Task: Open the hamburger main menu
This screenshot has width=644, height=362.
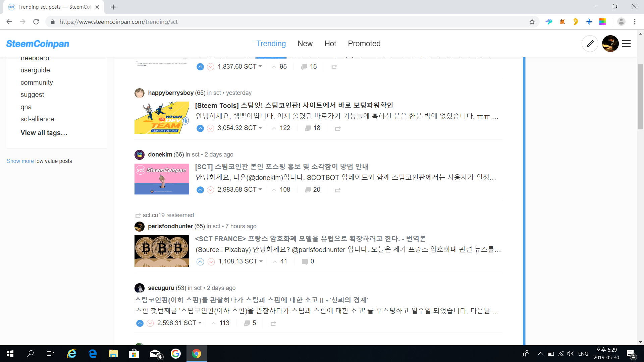Action: (627, 44)
